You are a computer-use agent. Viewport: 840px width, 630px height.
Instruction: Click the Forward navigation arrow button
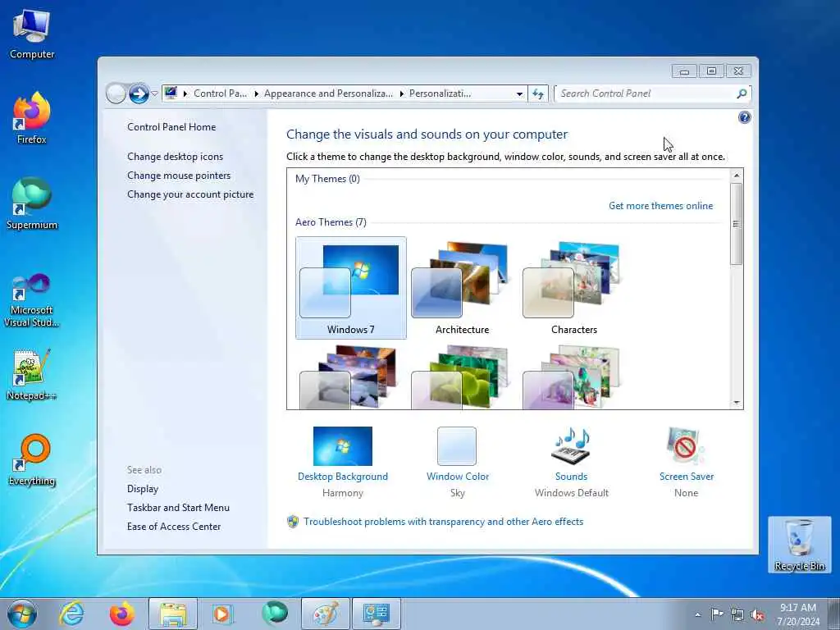tap(139, 94)
